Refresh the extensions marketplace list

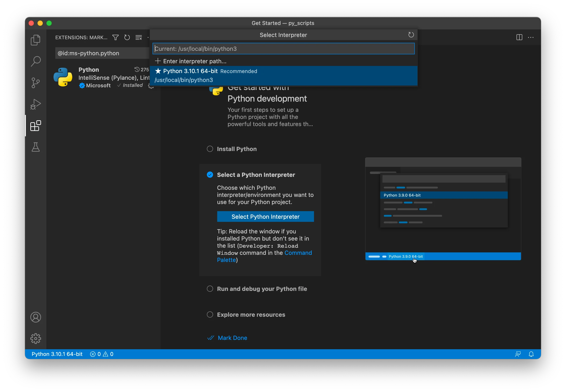(x=127, y=37)
